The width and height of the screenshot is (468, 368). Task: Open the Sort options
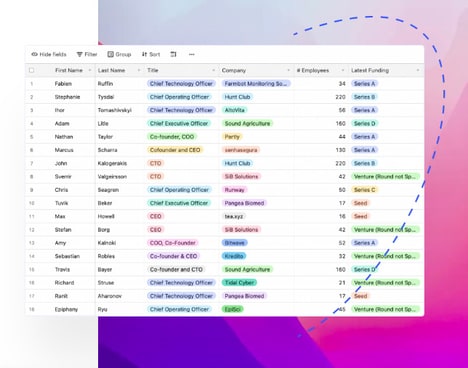point(151,54)
